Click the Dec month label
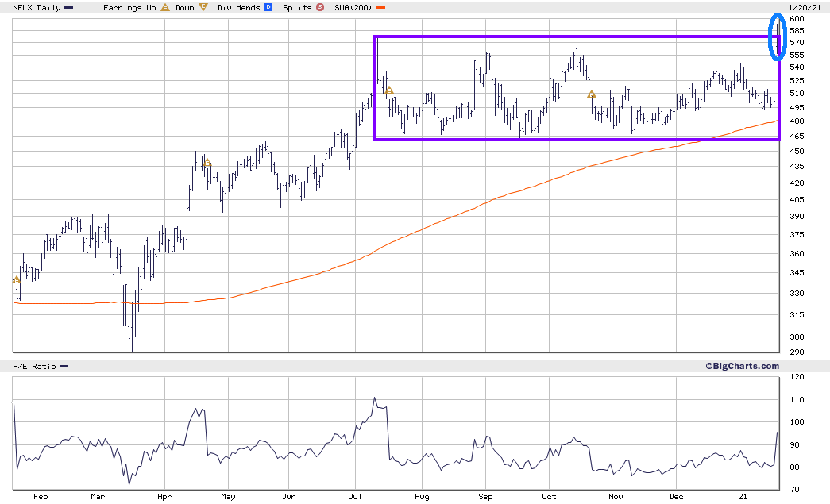This screenshot has width=830, height=504. [676, 497]
